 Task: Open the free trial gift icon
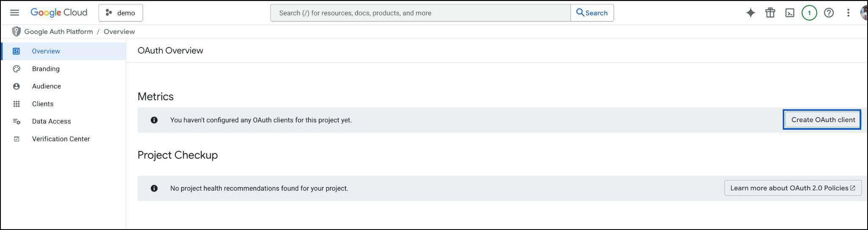[770, 13]
